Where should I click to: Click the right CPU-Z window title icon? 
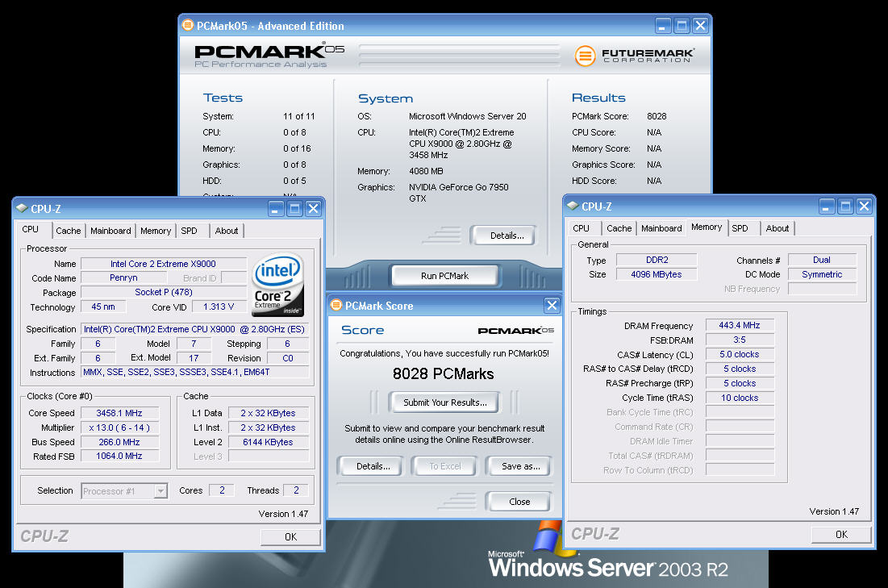click(x=573, y=206)
